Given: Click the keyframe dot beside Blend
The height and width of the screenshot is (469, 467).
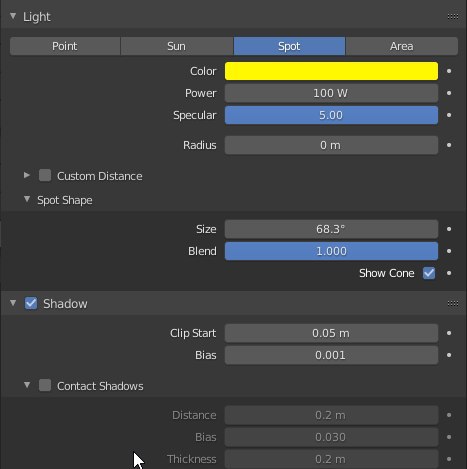Looking at the screenshot, I should coord(449,251).
